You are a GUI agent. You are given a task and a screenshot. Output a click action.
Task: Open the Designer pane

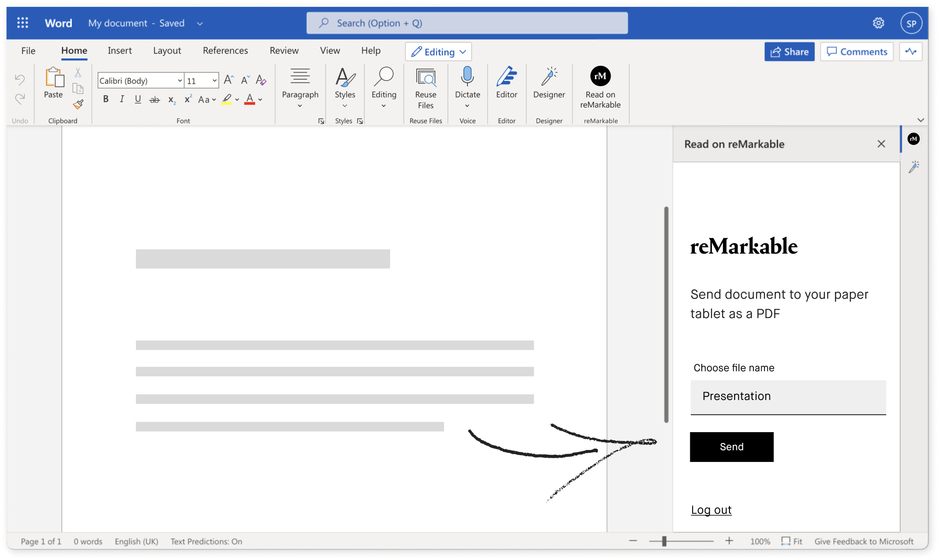[x=548, y=87]
